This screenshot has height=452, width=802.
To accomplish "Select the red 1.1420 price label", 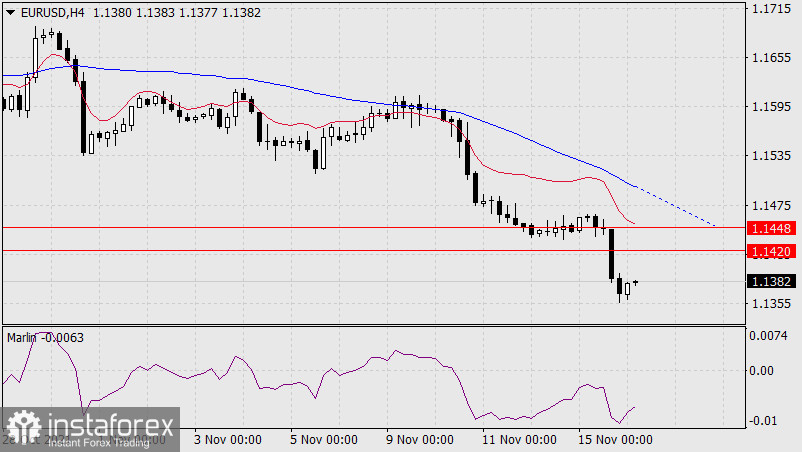I will tap(772, 250).
